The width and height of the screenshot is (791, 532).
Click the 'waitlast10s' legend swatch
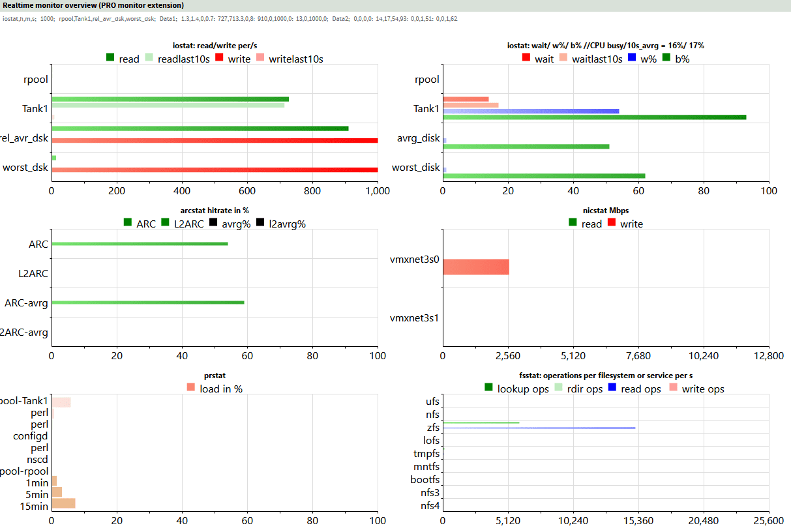tap(563, 58)
